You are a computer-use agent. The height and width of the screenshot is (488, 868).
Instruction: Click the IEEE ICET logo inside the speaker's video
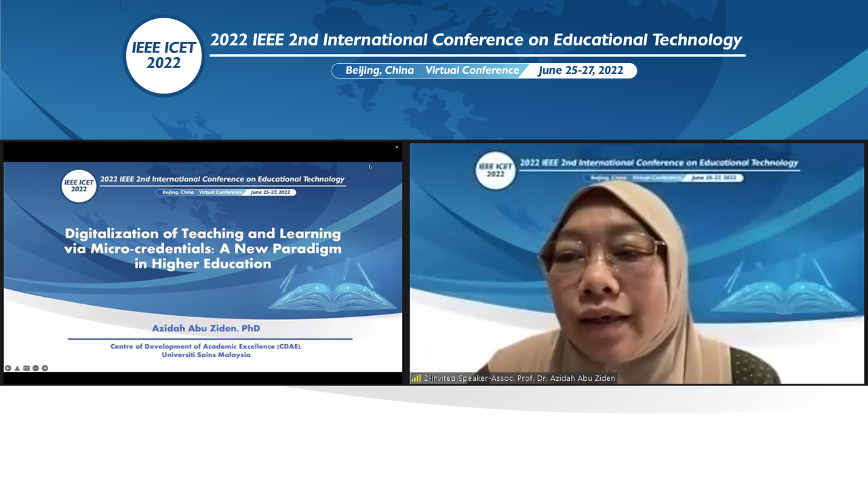(494, 170)
